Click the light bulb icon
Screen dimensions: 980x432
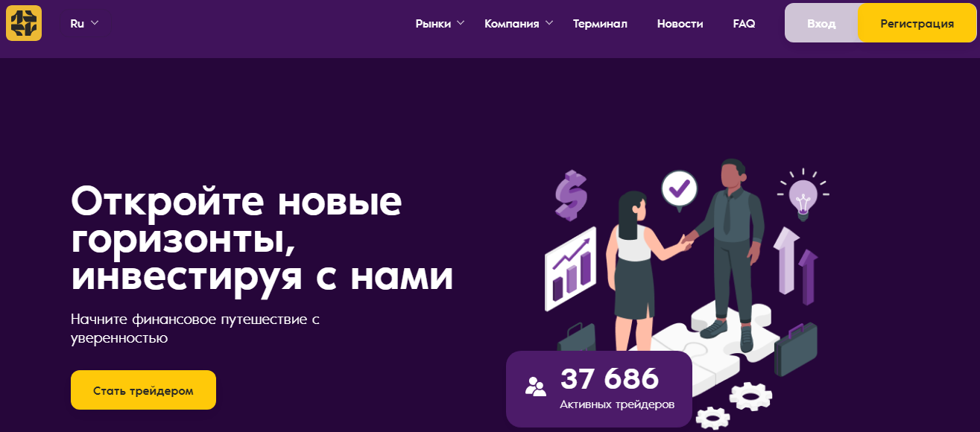coord(803,195)
